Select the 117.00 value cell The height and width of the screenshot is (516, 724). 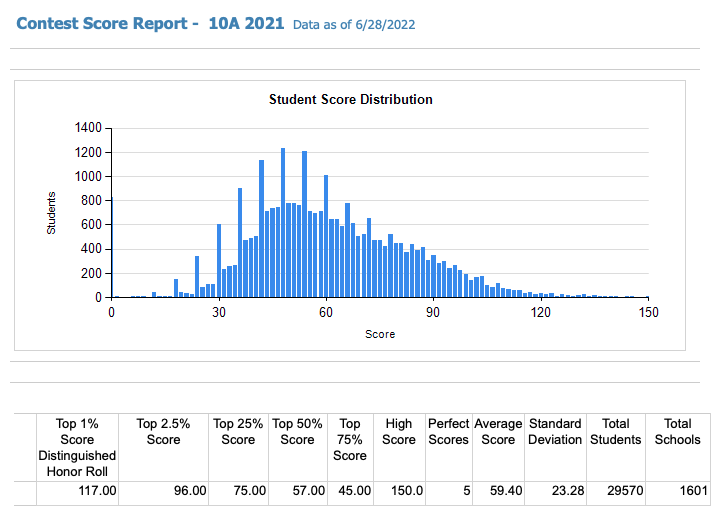tap(77, 493)
